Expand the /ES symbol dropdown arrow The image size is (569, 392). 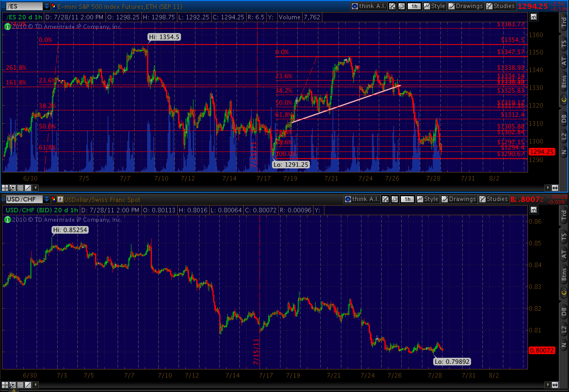47,6
